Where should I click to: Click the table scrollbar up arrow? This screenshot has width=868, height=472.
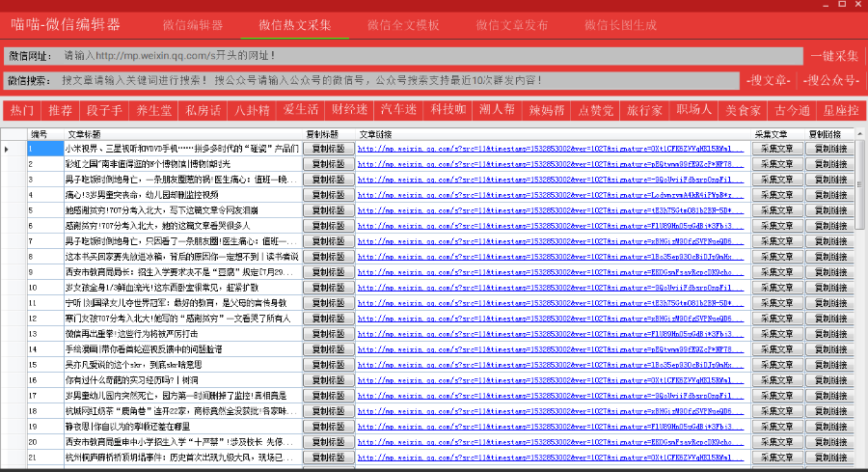tap(859, 134)
